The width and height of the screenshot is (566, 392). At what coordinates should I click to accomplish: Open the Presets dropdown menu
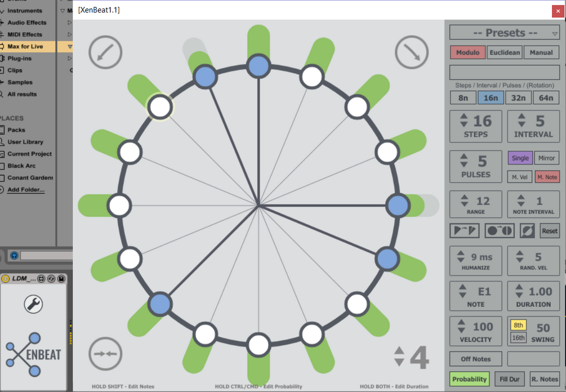pos(504,33)
